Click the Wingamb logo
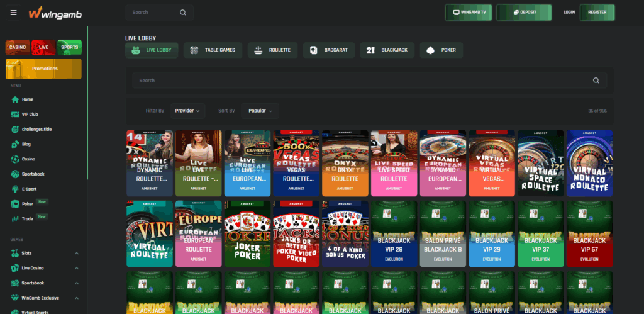The height and width of the screenshot is (314, 644). (x=55, y=13)
